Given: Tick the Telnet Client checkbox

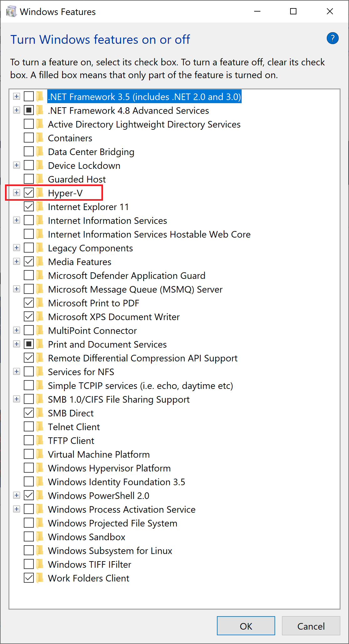Looking at the screenshot, I should (x=29, y=426).
